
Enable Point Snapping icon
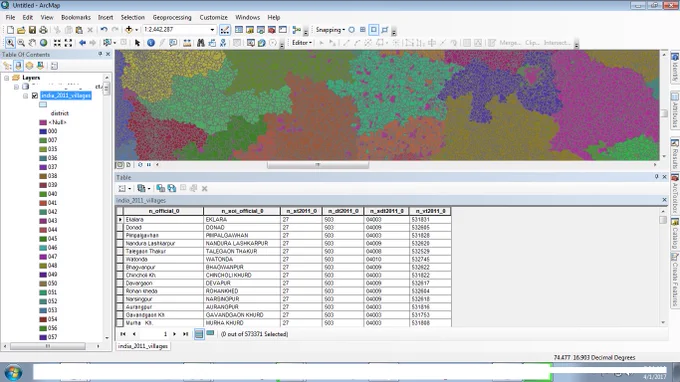pos(352,30)
